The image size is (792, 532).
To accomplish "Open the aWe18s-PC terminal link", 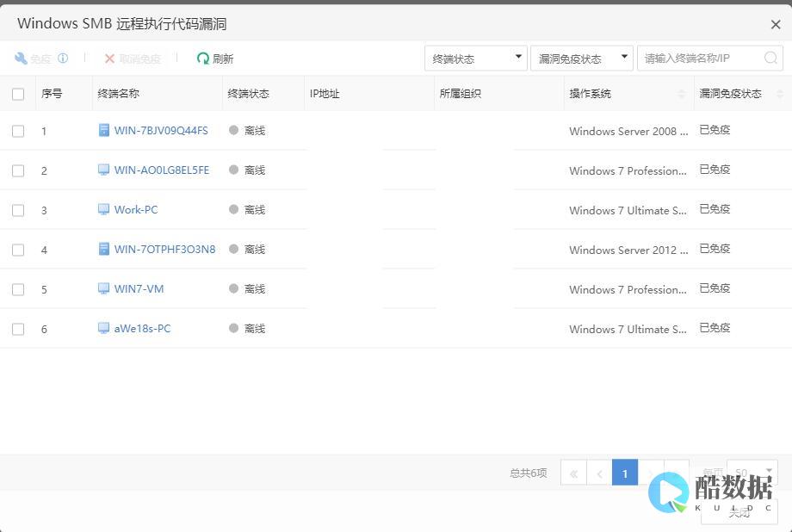I will point(142,328).
